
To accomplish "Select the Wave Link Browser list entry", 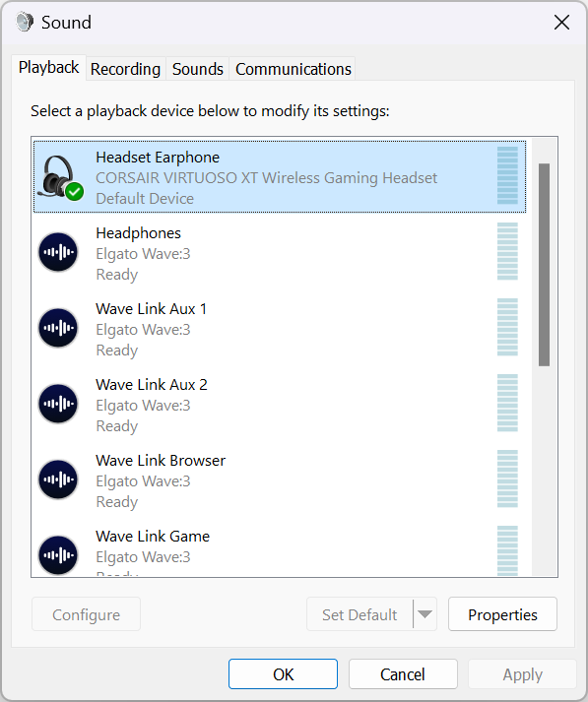I will click(280, 479).
